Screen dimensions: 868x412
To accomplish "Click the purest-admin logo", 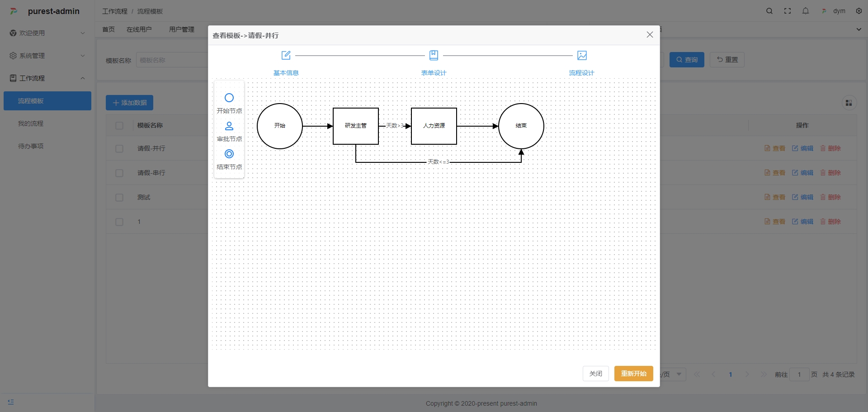I will click(x=14, y=11).
